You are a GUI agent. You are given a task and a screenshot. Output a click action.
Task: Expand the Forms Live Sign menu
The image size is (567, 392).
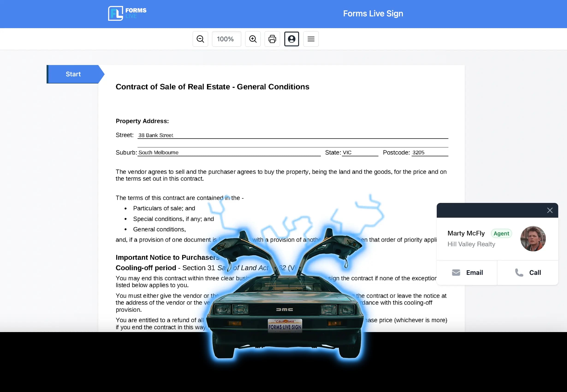tap(311, 39)
